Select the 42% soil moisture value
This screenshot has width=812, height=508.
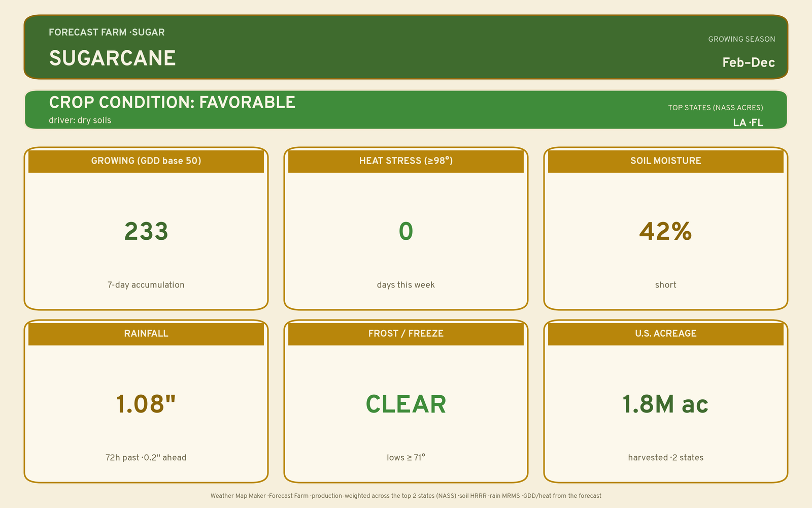pos(665,232)
